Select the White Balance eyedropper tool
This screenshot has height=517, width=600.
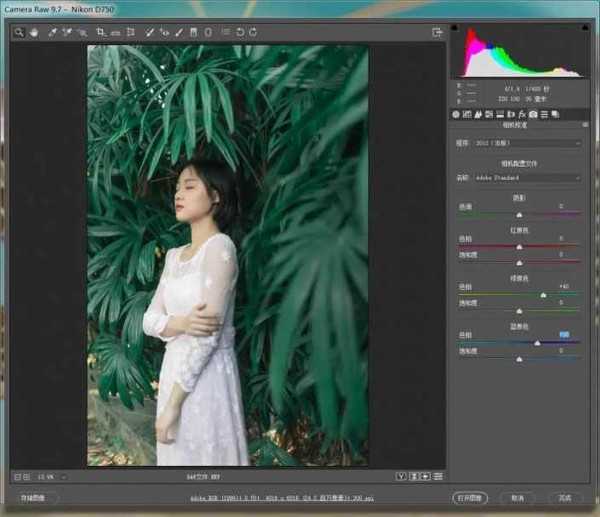tap(49, 32)
